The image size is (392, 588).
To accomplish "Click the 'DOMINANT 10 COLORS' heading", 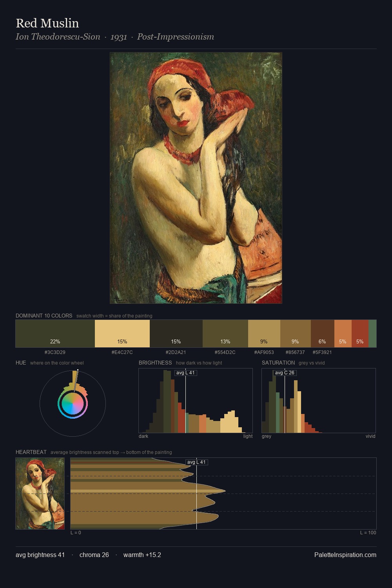I will click(44, 316).
